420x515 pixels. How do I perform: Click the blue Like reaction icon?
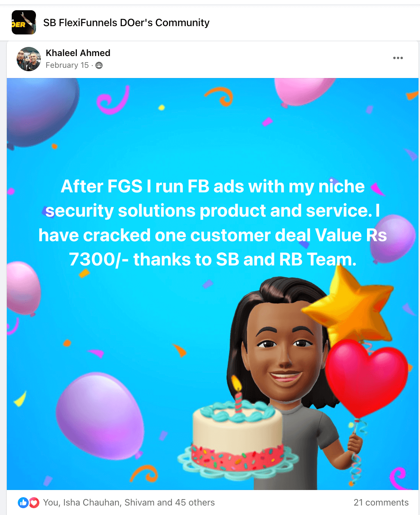pyautogui.click(x=23, y=503)
